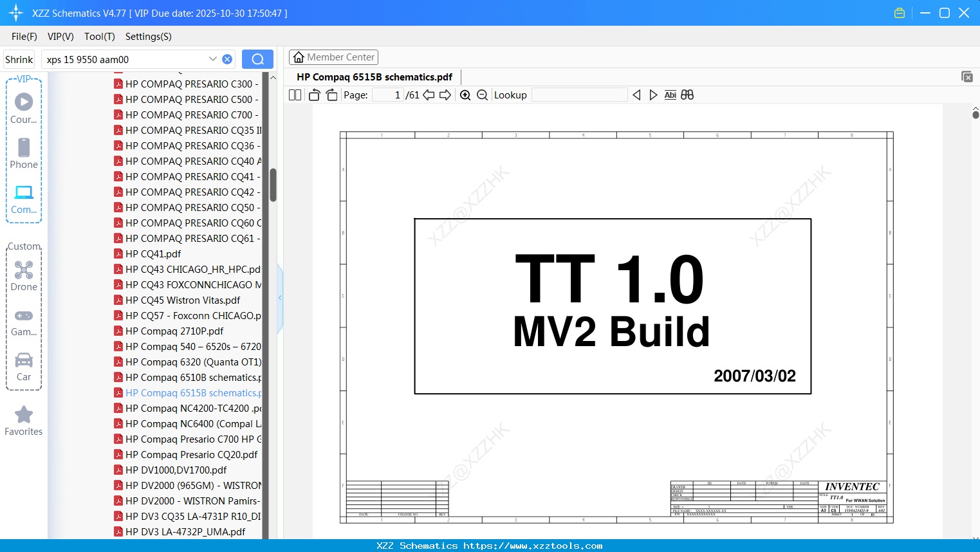Open HP Compaq NC4200-TC4200 file

click(187, 408)
